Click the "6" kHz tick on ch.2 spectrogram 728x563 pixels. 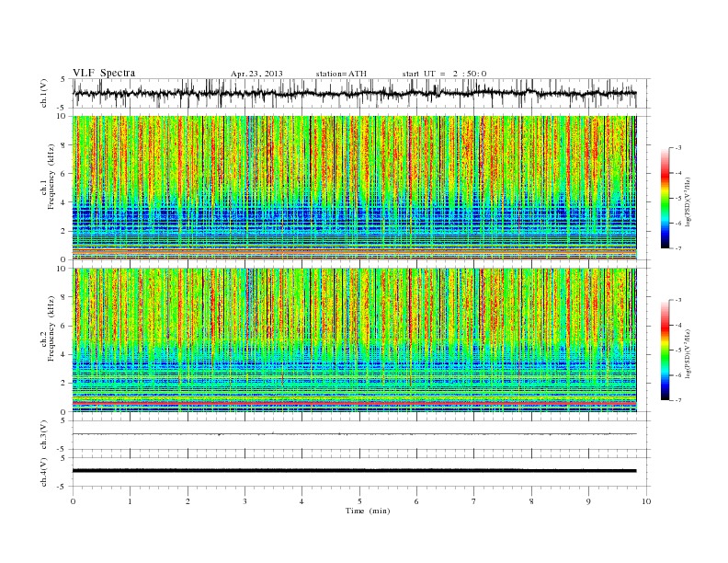tap(63, 326)
